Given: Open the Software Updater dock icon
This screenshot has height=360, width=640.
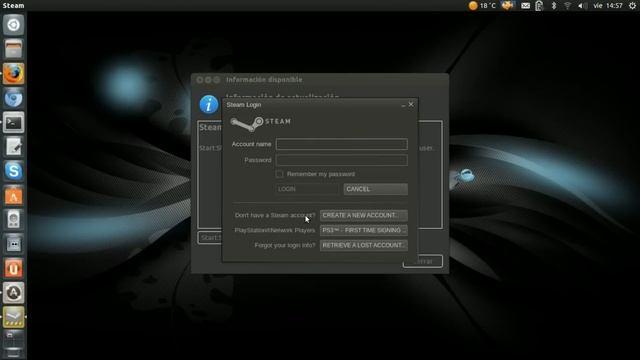Looking at the screenshot, I should [x=13, y=293].
